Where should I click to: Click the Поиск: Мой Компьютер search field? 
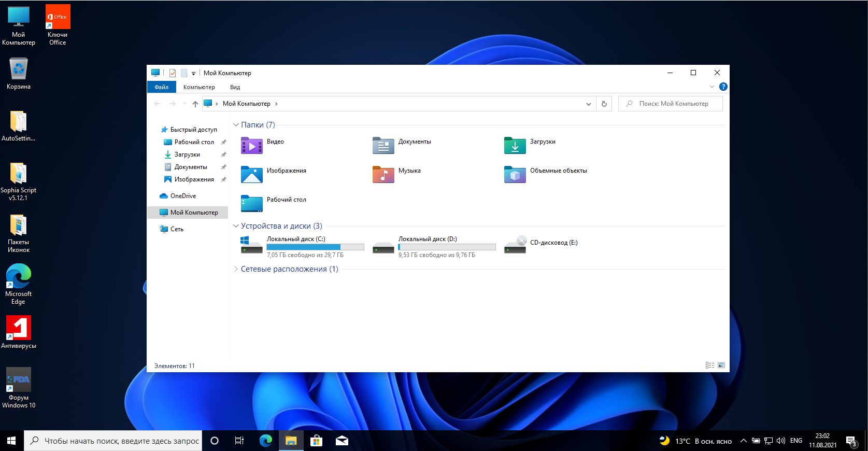674,104
